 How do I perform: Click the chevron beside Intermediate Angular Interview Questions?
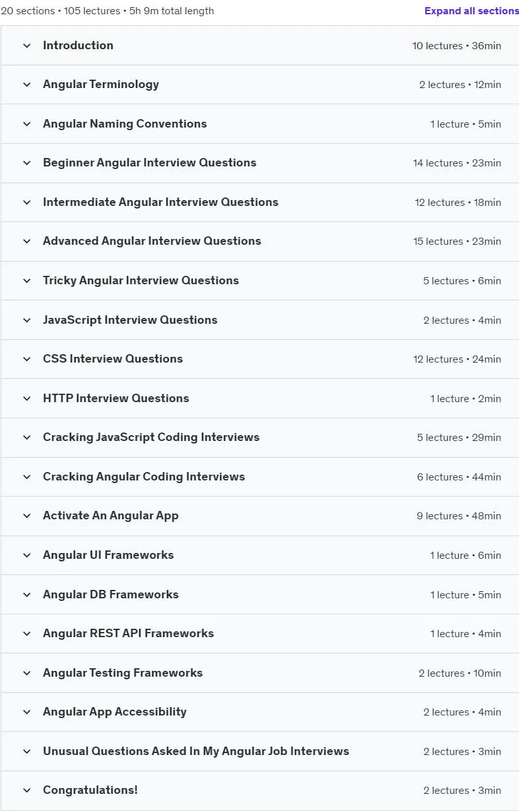point(27,203)
